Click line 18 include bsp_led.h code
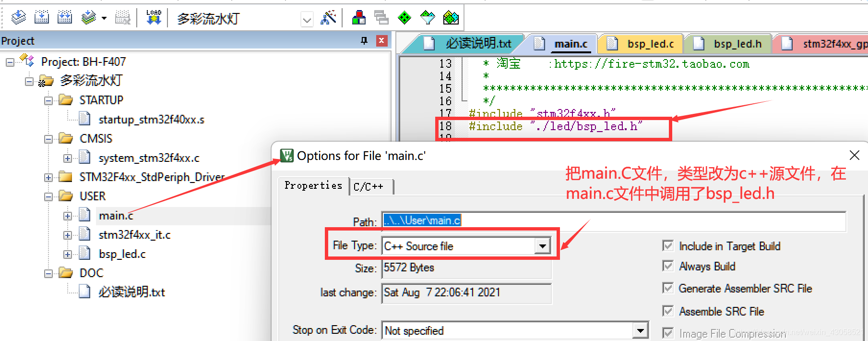 point(556,126)
